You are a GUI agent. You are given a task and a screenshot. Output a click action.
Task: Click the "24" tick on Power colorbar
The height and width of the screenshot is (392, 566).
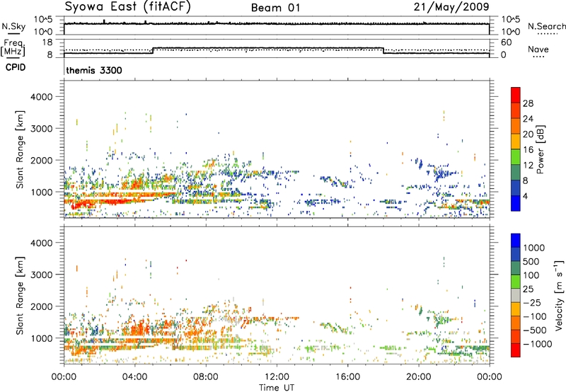[528, 119]
